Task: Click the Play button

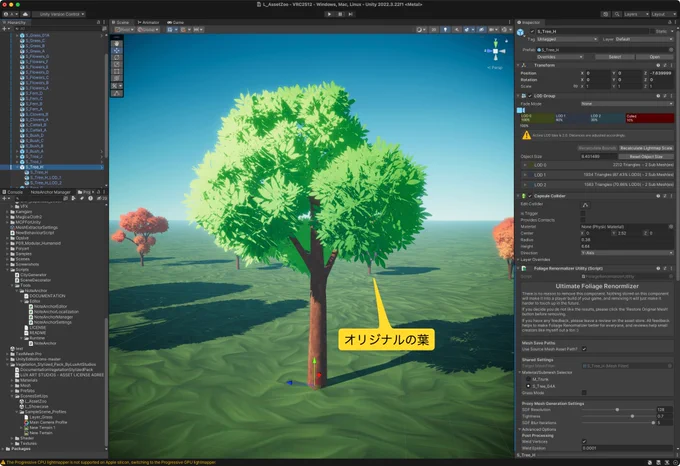Action: [x=329, y=14]
